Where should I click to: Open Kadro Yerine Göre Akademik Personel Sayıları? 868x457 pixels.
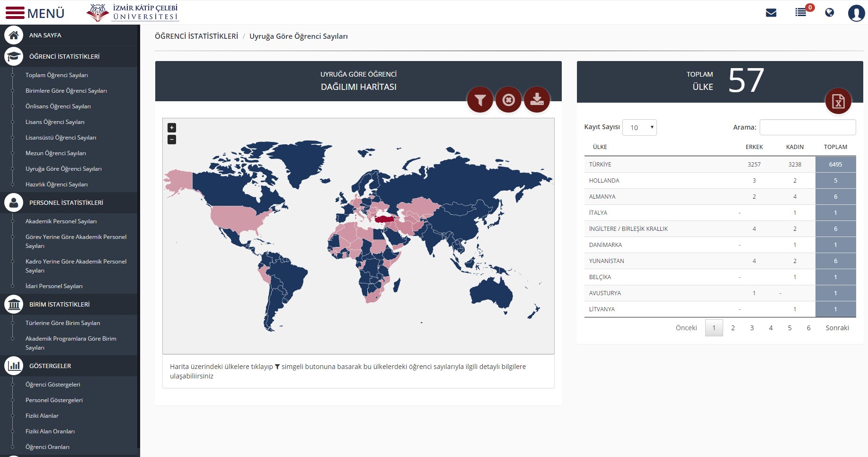76,266
